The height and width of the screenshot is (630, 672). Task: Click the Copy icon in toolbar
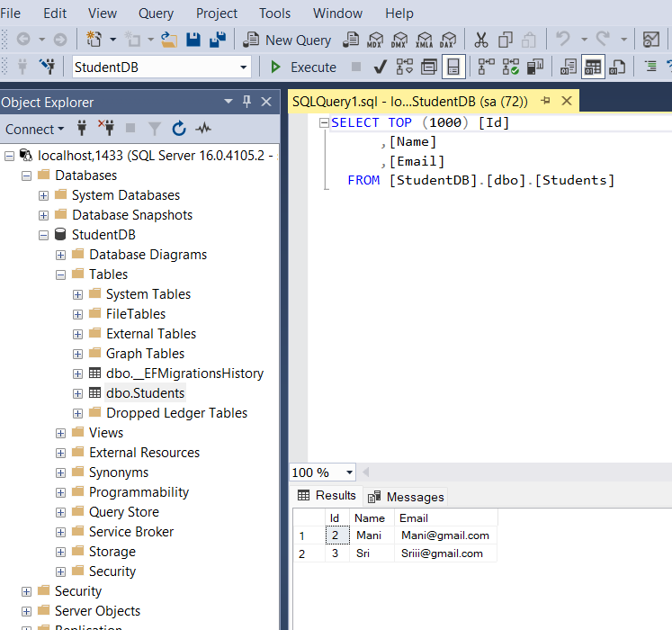coord(506,40)
